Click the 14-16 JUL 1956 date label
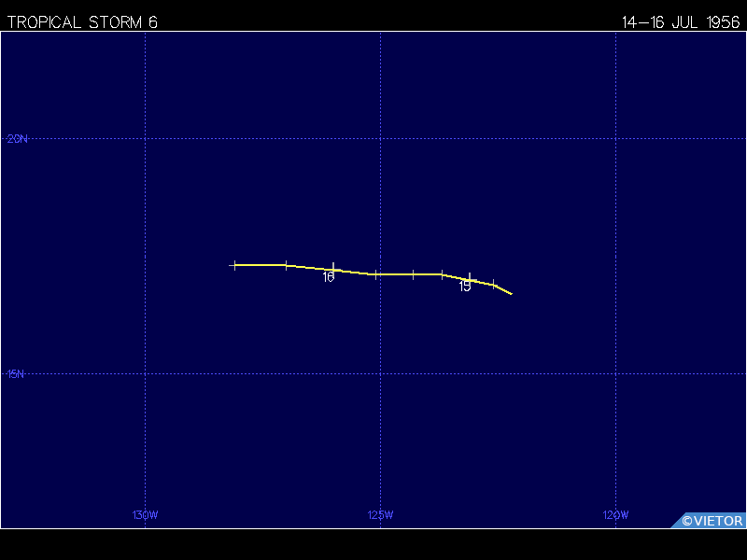The image size is (747, 560). pos(681,22)
